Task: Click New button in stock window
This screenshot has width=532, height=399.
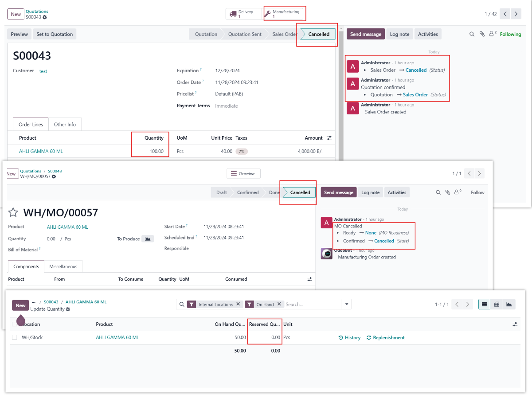Action: click(20, 305)
